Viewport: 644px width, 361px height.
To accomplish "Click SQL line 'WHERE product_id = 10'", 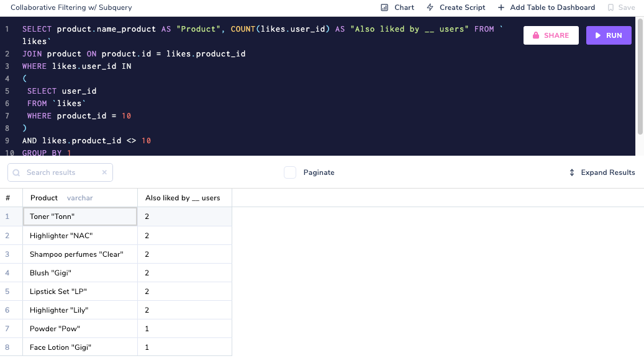I will [x=79, y=116].
